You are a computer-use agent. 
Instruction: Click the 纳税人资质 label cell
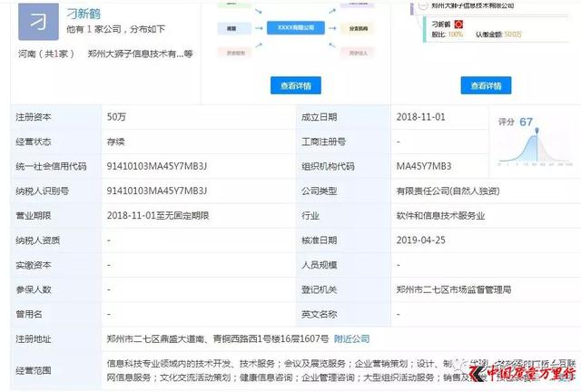pos(56,240)
